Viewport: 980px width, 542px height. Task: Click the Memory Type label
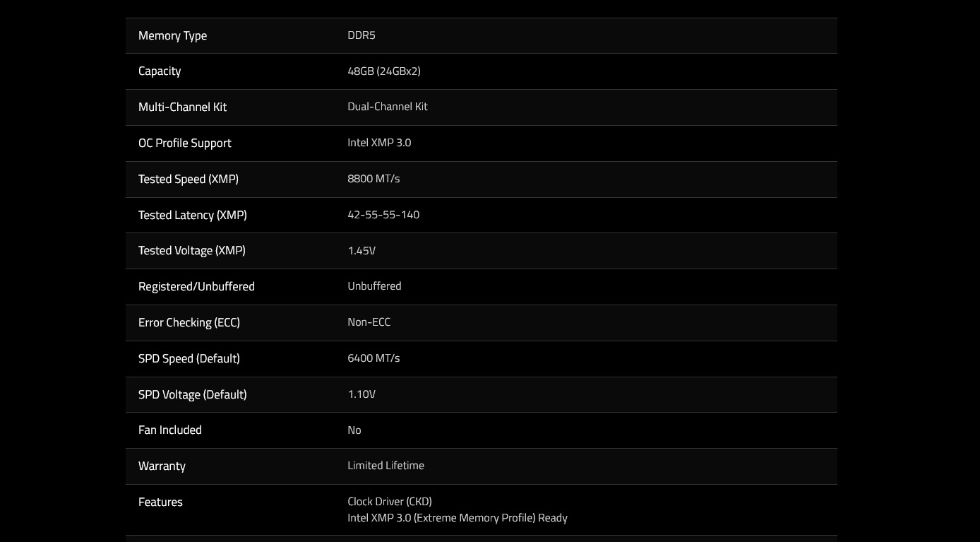pos(172,36)
